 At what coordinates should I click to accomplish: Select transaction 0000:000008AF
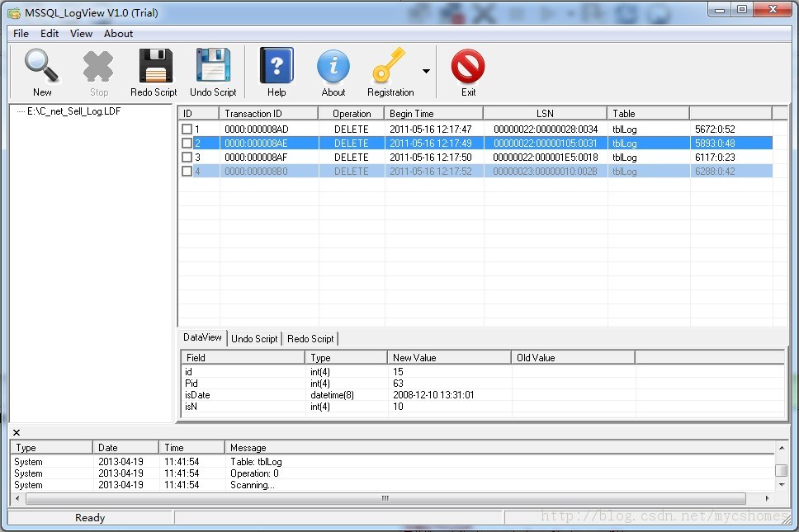256,158
